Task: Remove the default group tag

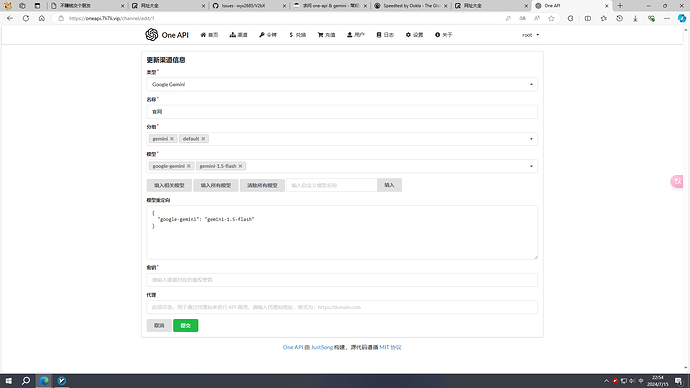Action: pos(203,139)
